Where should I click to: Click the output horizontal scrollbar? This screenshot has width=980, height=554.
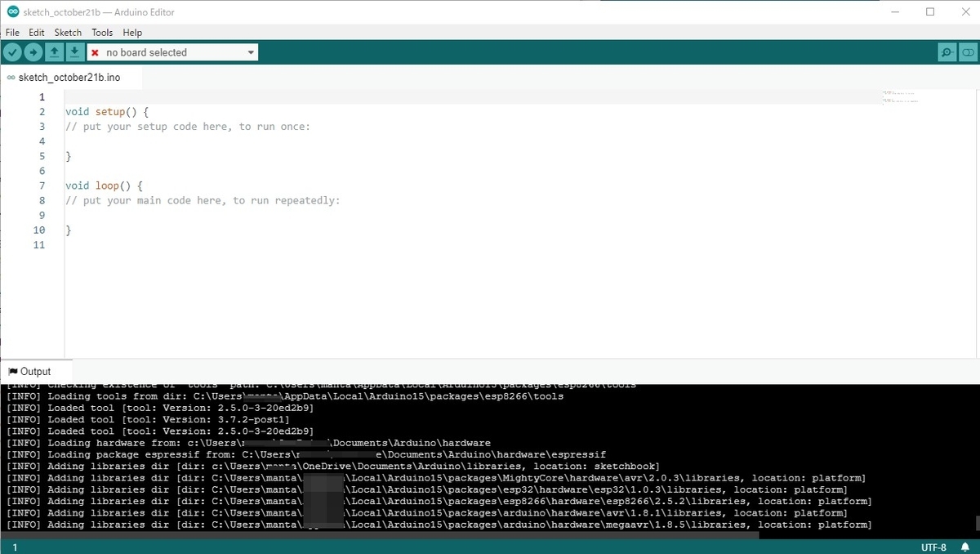(380, 535)
